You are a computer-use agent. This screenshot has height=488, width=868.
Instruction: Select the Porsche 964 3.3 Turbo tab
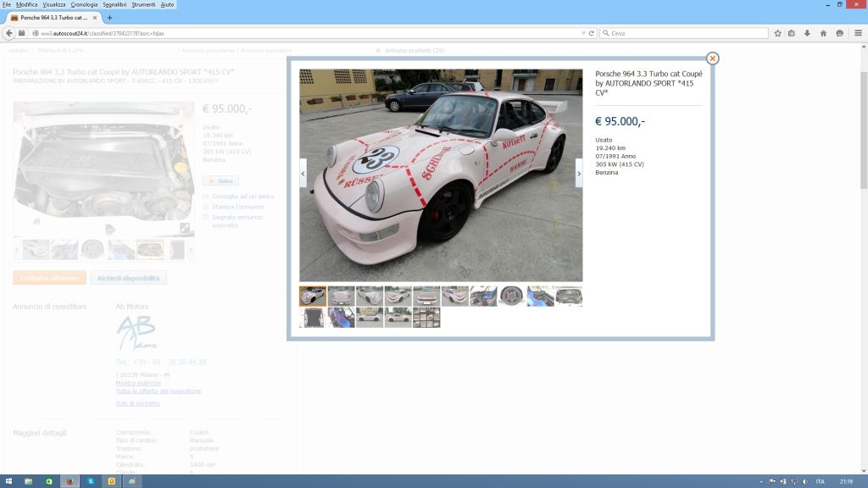pos(54,18)
